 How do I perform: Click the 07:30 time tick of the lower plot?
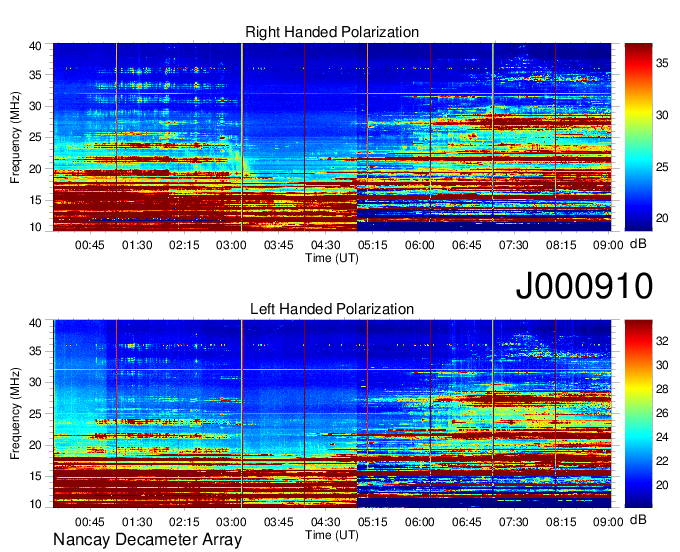point(514,522)
